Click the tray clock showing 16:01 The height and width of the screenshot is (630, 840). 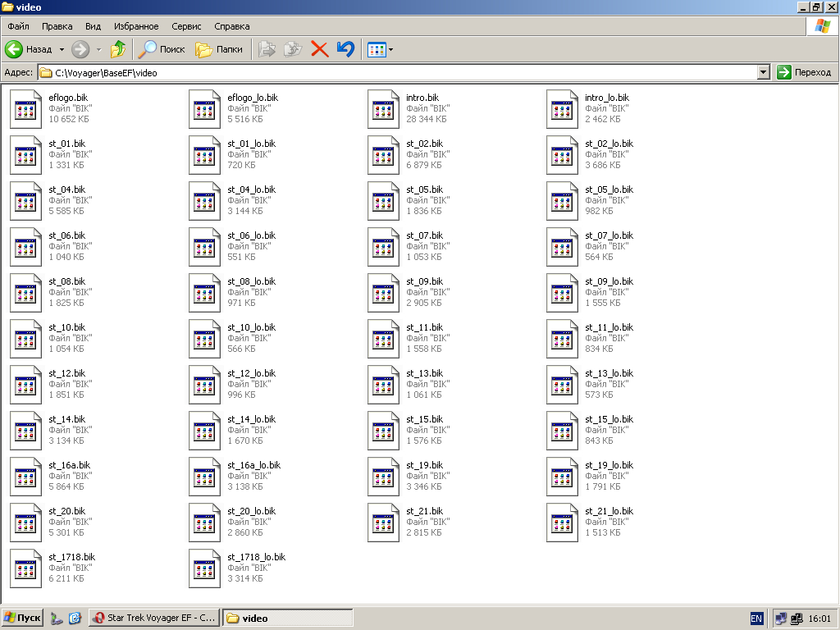[819, 619]
